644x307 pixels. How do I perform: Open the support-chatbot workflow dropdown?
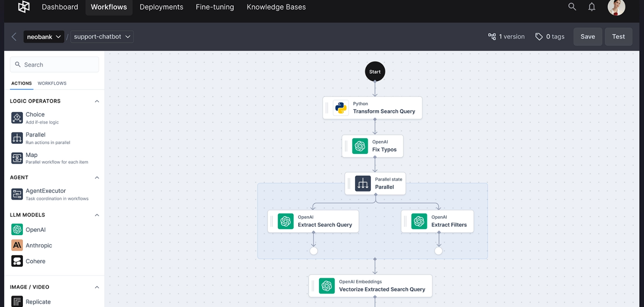pos(102,37)
